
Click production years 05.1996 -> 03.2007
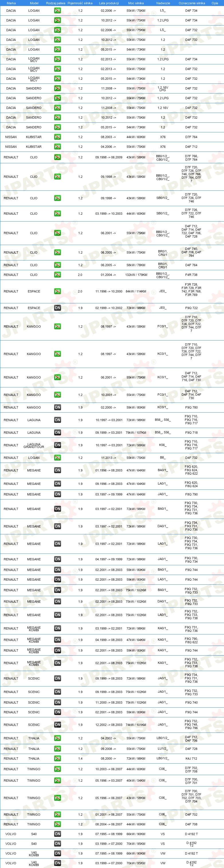(109, 781)
